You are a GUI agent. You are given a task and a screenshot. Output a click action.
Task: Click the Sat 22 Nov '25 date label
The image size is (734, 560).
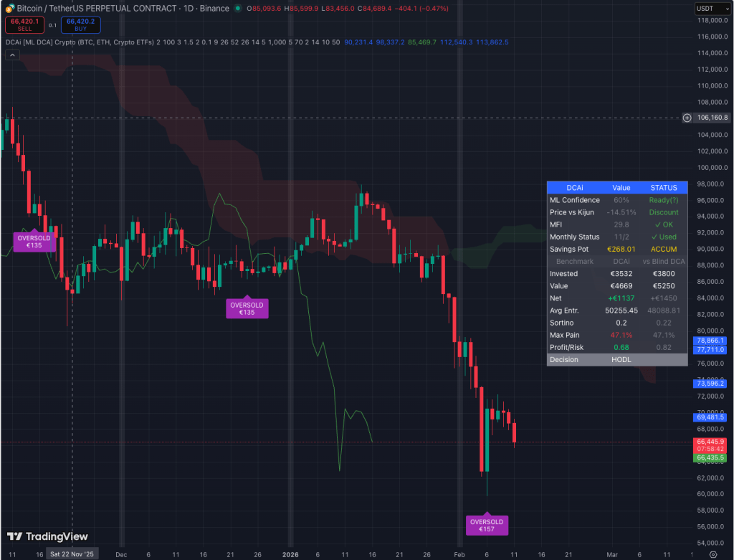(x=71, y=554)
